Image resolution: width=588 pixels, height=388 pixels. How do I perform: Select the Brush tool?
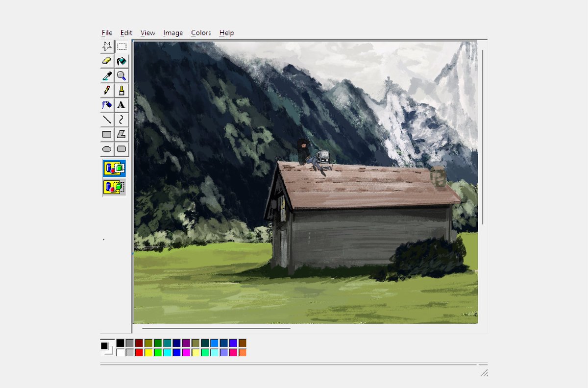[x=122, y=90]
